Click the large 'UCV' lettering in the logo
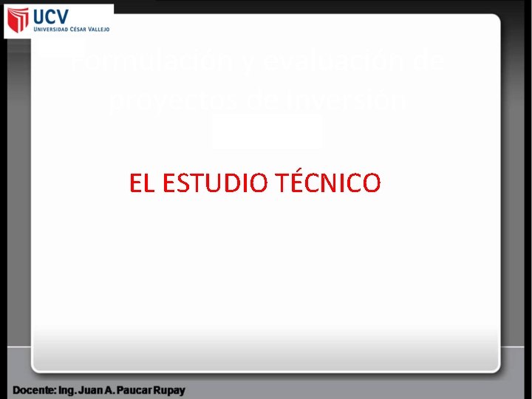Viewport: 532px width, 399px height. point(51,16)
